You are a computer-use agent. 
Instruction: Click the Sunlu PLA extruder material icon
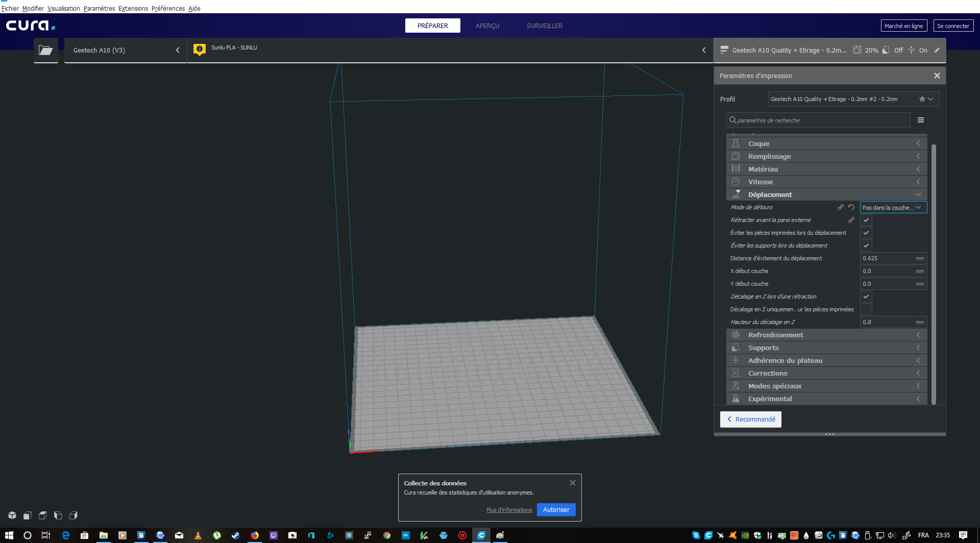click(200, 50)
